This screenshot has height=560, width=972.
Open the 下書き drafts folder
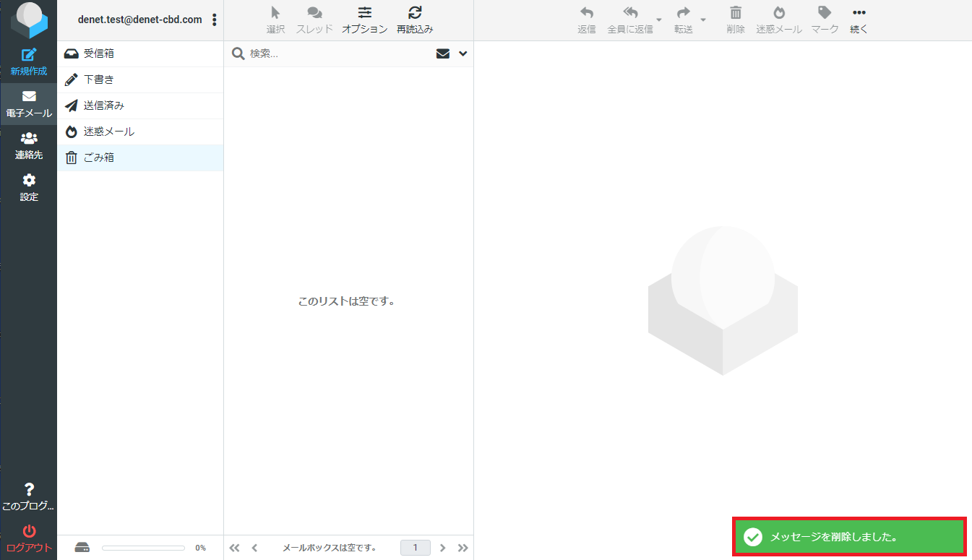pyautogui.click(x=140, y=79)
